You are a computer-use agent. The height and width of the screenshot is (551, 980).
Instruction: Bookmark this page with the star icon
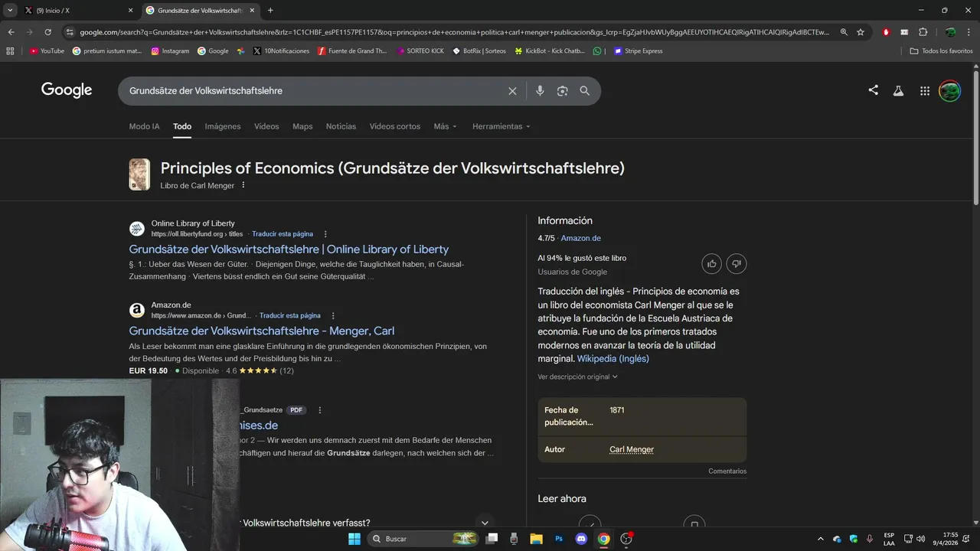coord(861,32)
